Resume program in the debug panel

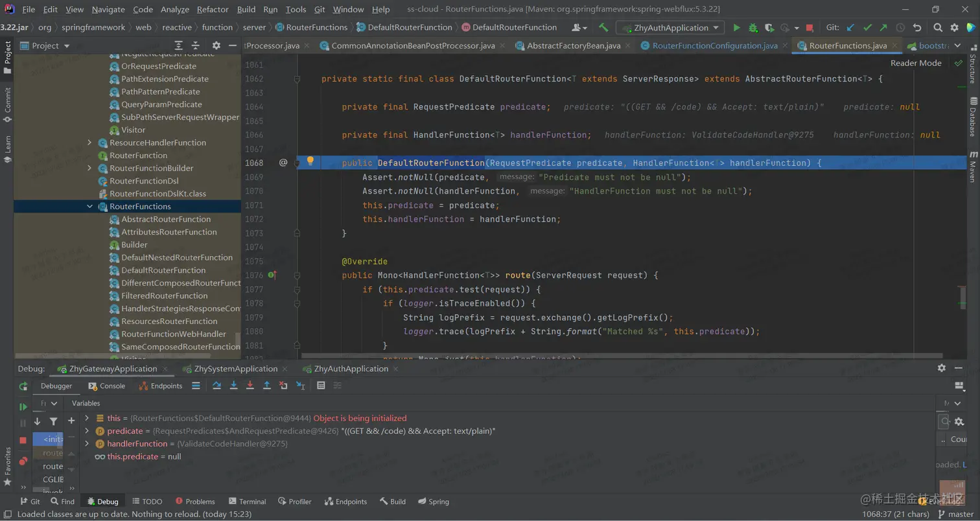(x=23, y=407)
